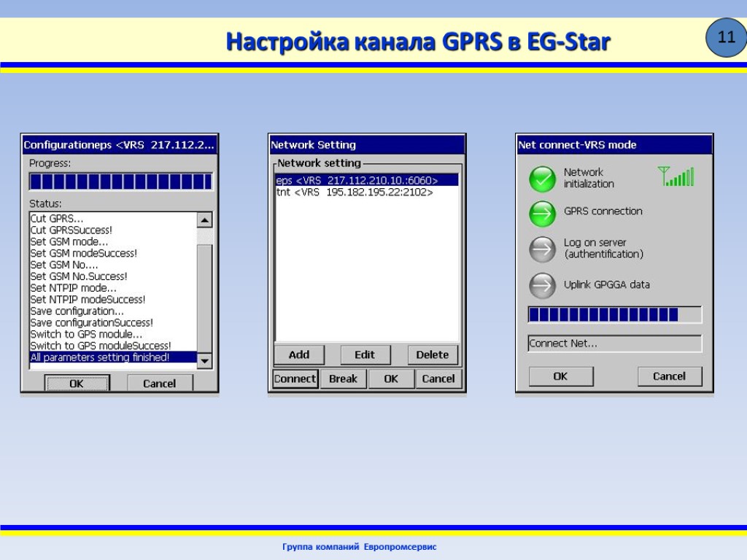The width and height of the screenshot is (747, 560).
Task: Click the green Network initialization checkmark icon
Action: point(542,179)
